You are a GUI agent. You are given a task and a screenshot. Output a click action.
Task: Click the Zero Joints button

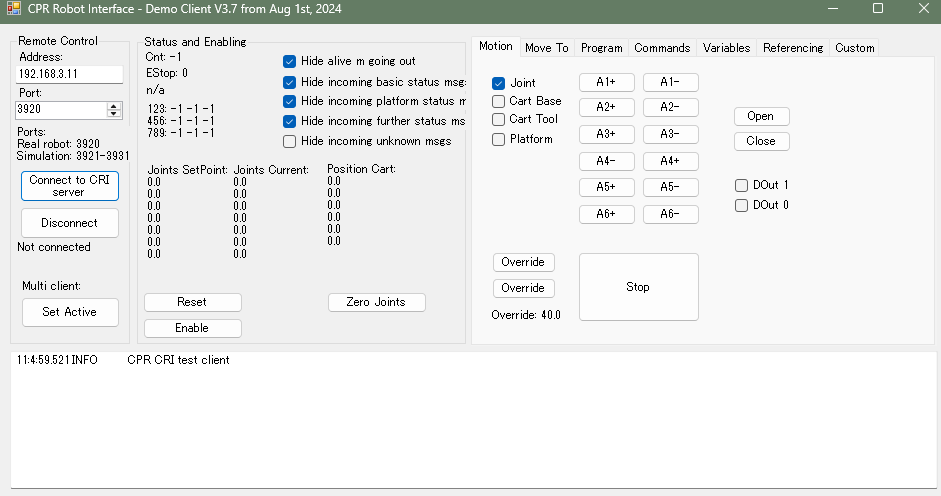376,302
